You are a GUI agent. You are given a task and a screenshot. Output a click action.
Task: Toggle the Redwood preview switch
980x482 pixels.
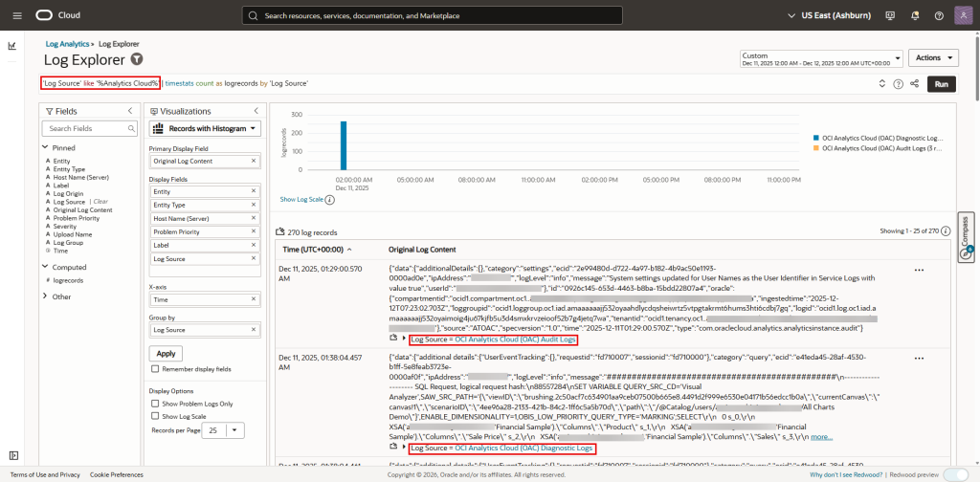tap(954, 474)
